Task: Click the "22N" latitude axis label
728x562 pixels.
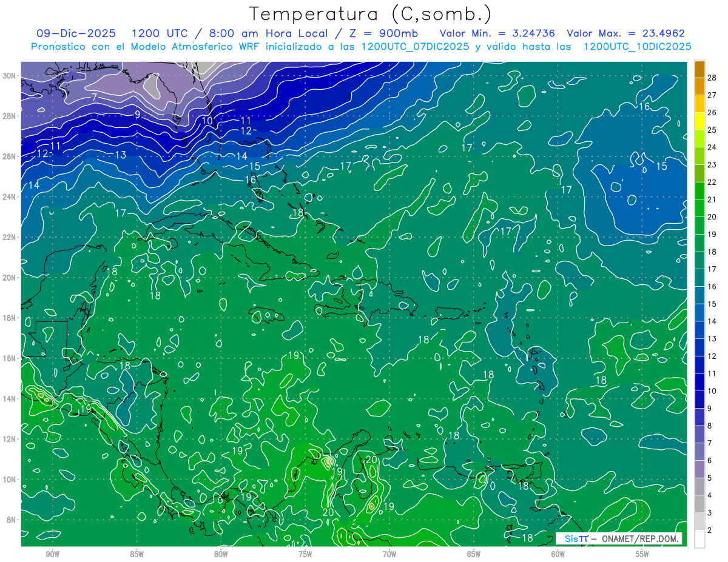Action: pos(10,237)
